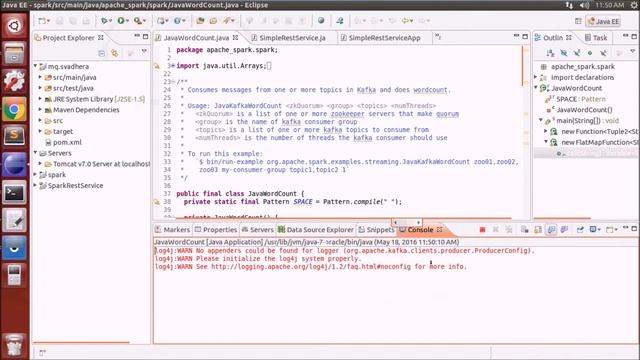Viewport: 640px width, 360px height.
Task: Expand the JRE System Library node
Action: [x=40, y=99]
